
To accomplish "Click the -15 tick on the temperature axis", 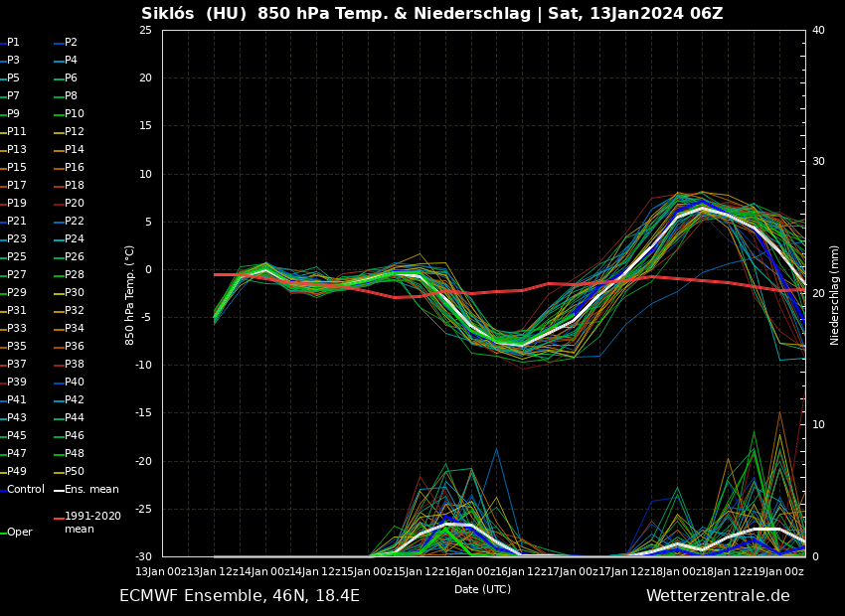I will point(143,413).
